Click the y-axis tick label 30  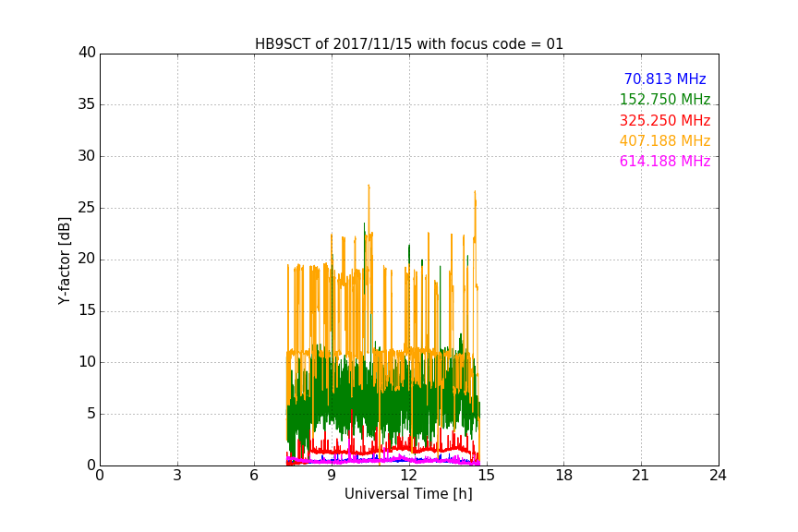pos(87,156)
